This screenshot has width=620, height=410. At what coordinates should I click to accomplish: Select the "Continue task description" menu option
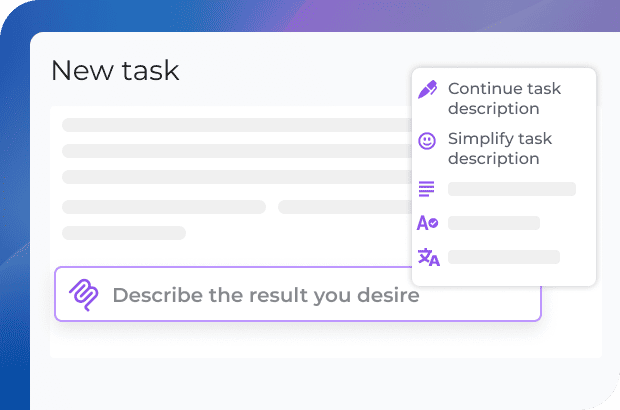504,98
